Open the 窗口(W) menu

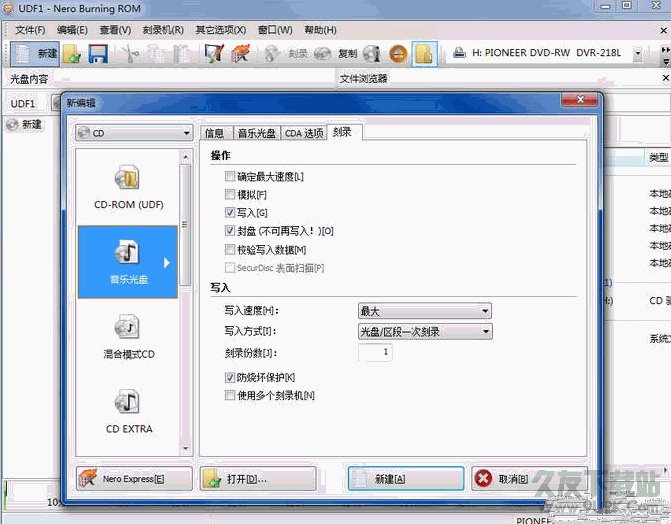click(x=275, y=30)
